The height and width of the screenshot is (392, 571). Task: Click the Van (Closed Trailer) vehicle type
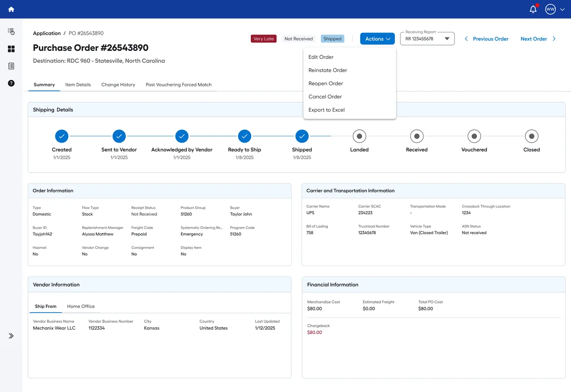(x=429, y=233)
